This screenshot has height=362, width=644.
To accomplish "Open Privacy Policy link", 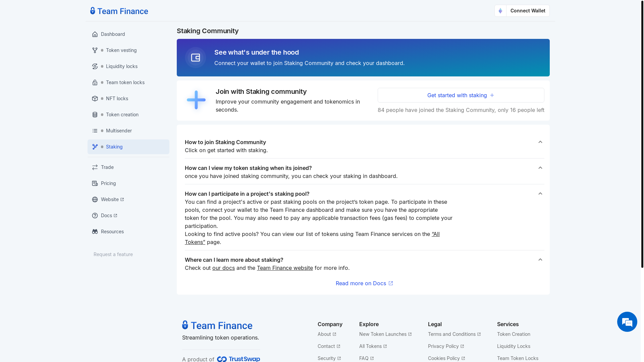I will point(446,346).
